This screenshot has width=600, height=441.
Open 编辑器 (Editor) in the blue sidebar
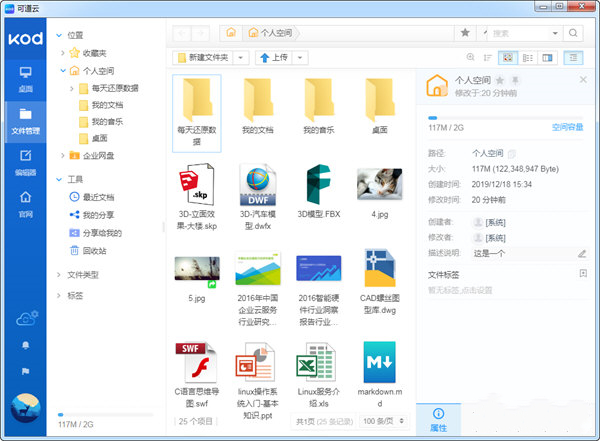tap(25, 161)
